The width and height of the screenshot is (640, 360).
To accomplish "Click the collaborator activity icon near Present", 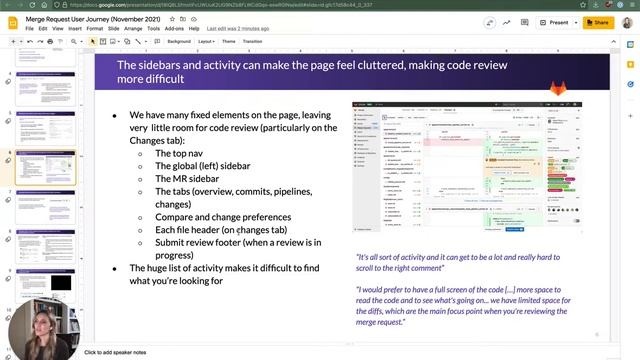I will point(489,23).
